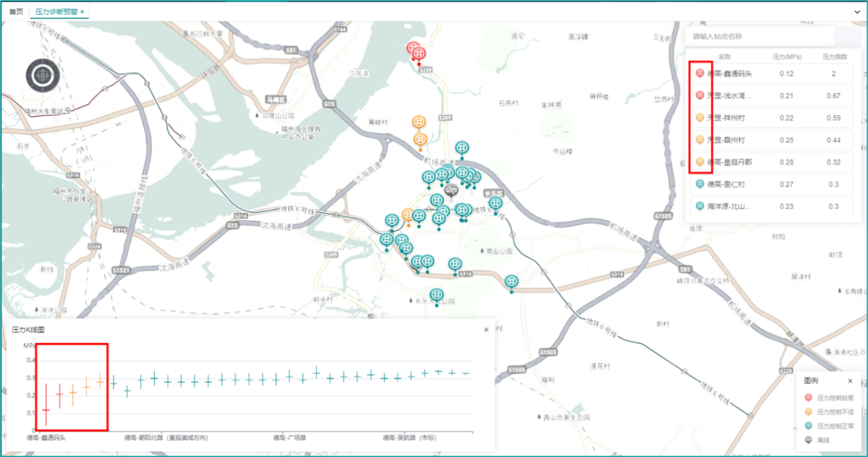Image resolution: width=868 pixels, height=457 pixels.
Task: Click the 压力控制正常 teal legend icon
Action: pyautogui.click(x=808, y=426)
